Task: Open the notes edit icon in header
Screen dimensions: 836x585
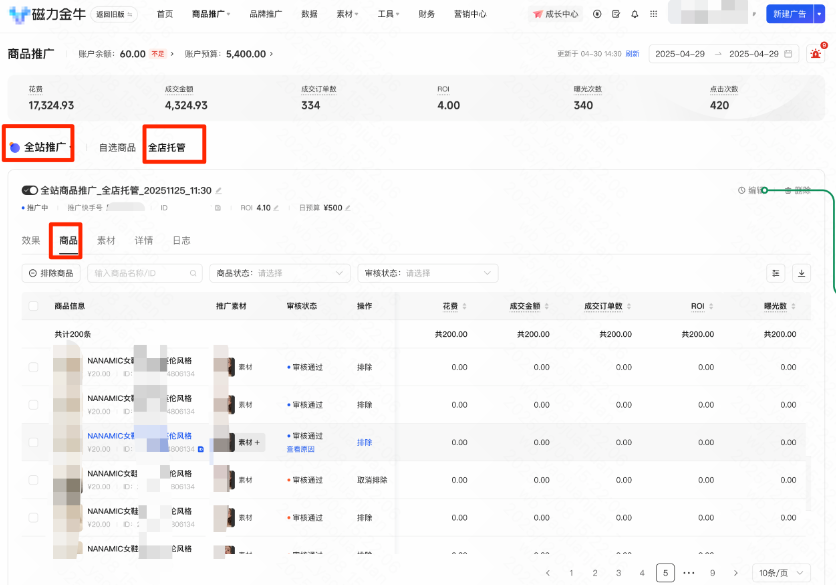Action: coord(616,14)
